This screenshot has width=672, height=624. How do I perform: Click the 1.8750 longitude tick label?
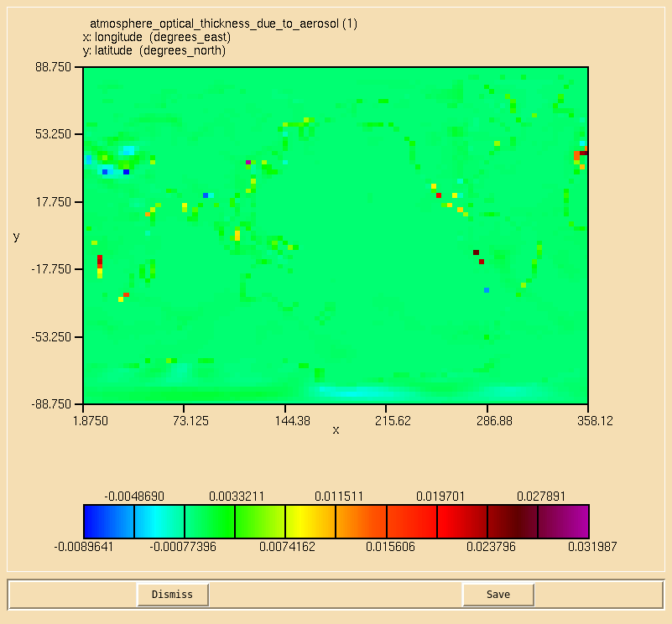point(91,421)
